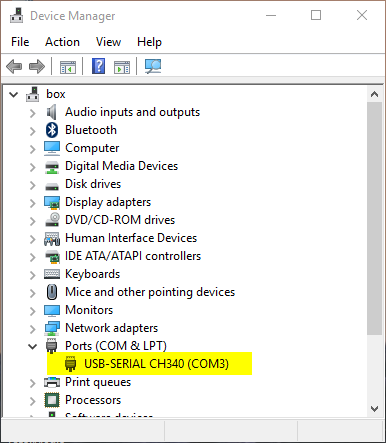
Task: Select USB-SERIAL CH340 (COM3) device
Action: click(x=156, y=364)
